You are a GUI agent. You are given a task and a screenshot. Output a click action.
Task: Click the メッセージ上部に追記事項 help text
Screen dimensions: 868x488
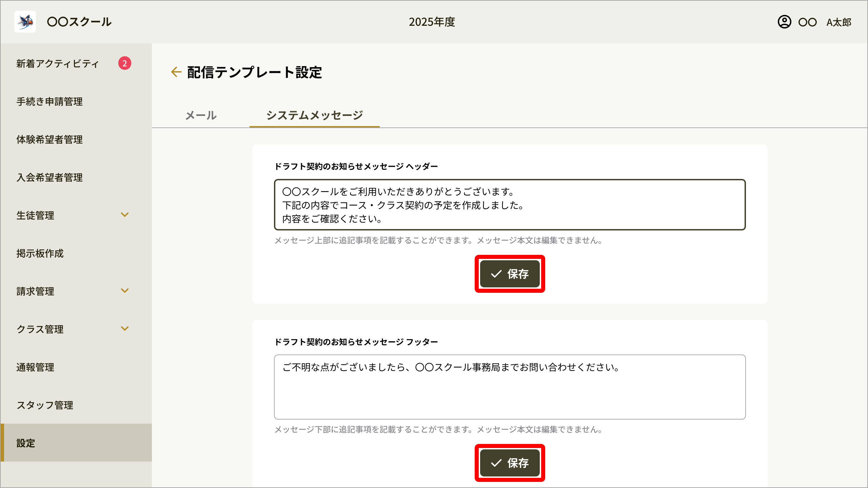click(x=438, y=240)
